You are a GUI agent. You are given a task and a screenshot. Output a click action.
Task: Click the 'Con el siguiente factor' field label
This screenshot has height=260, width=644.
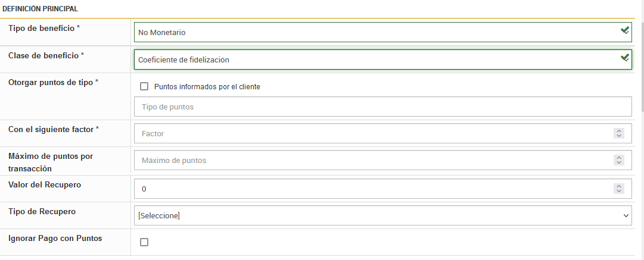coord(53,129)
